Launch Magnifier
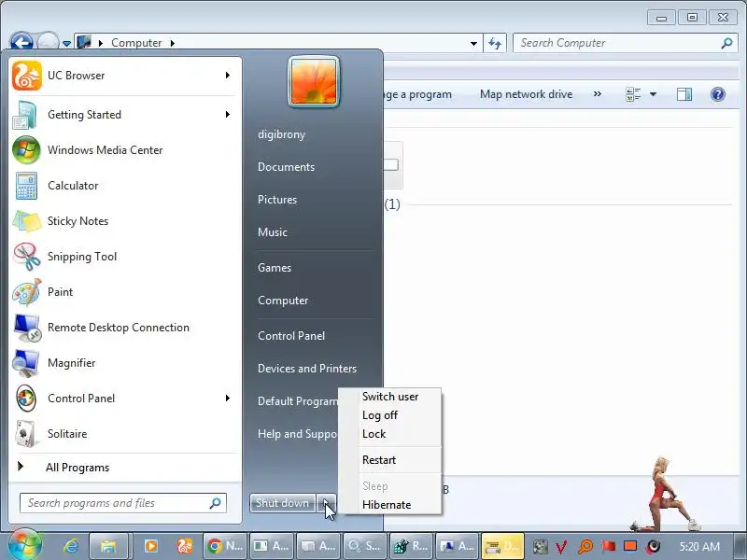The width and height of the screenshot is (747, 560). pos(124,363)
